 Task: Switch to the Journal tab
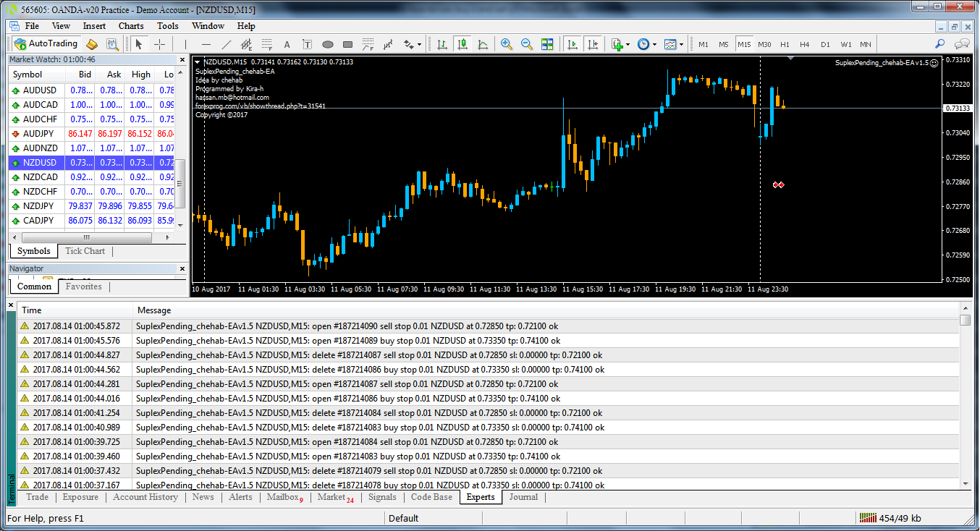(523, 497)
